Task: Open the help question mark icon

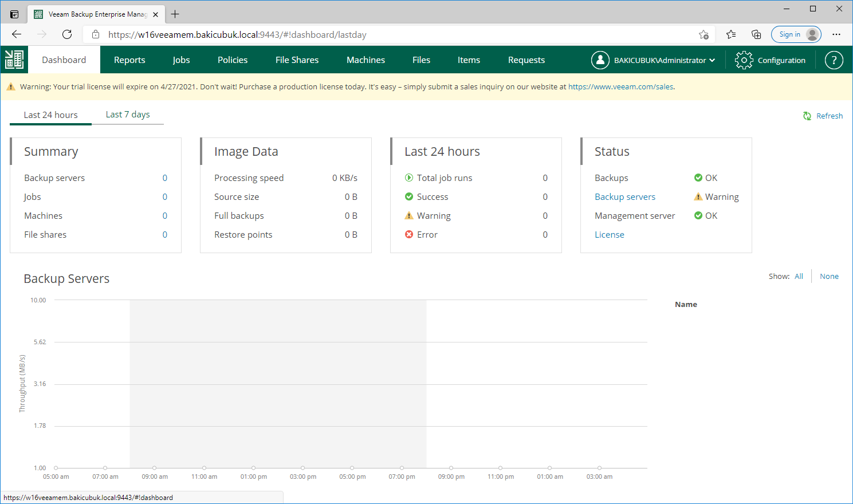Action: click(834, 60)
